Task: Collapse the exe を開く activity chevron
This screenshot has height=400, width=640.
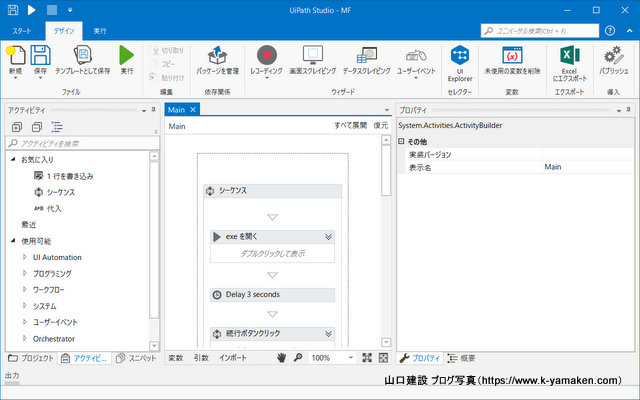Action: pos(328,237)
